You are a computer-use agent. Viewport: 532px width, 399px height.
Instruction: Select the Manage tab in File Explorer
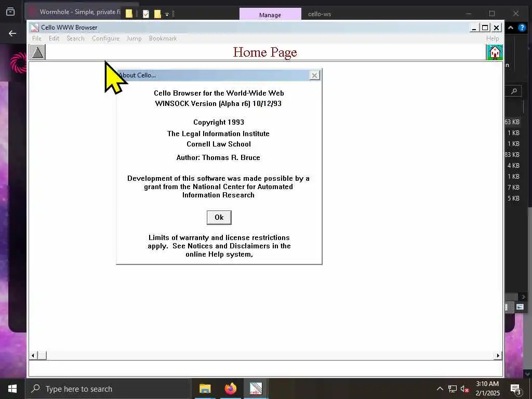point(270,15)
